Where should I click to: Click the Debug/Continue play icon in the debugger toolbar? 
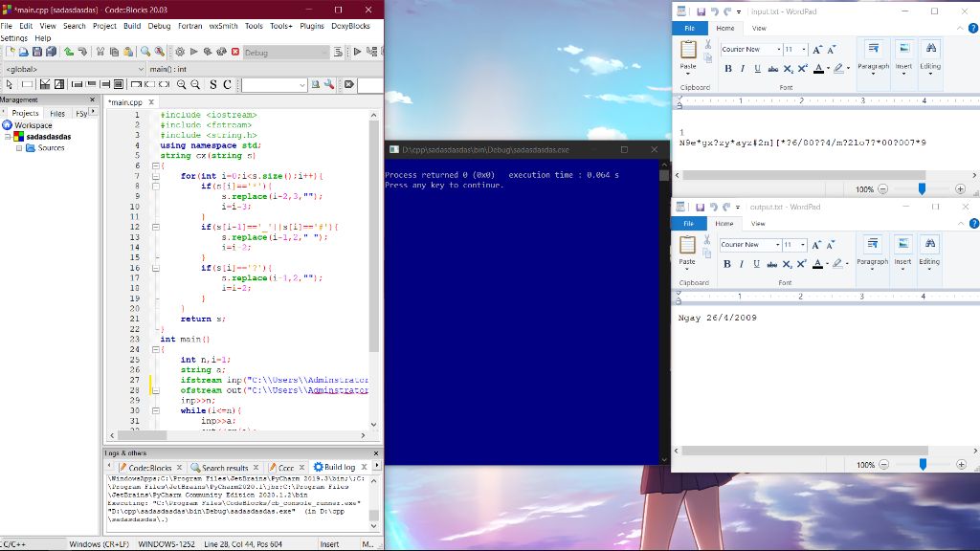[x=357, y=52]
